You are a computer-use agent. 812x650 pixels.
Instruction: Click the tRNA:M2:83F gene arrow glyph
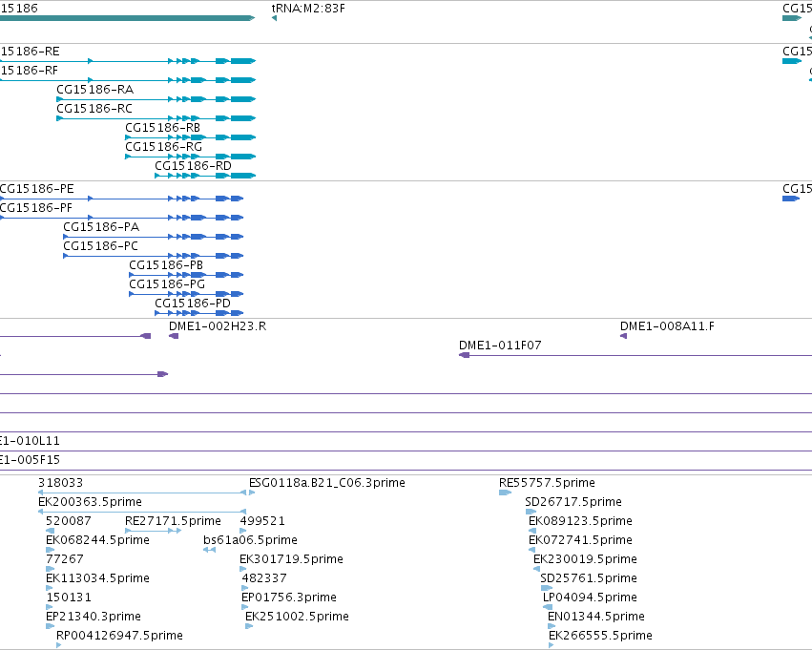[x=274, y=18]
